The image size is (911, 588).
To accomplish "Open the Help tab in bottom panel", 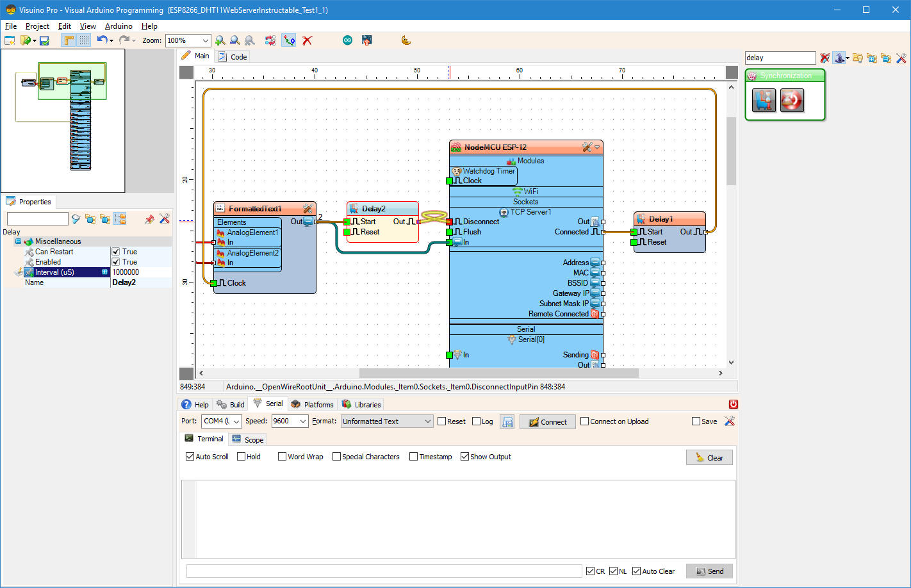I will [195, 405].
